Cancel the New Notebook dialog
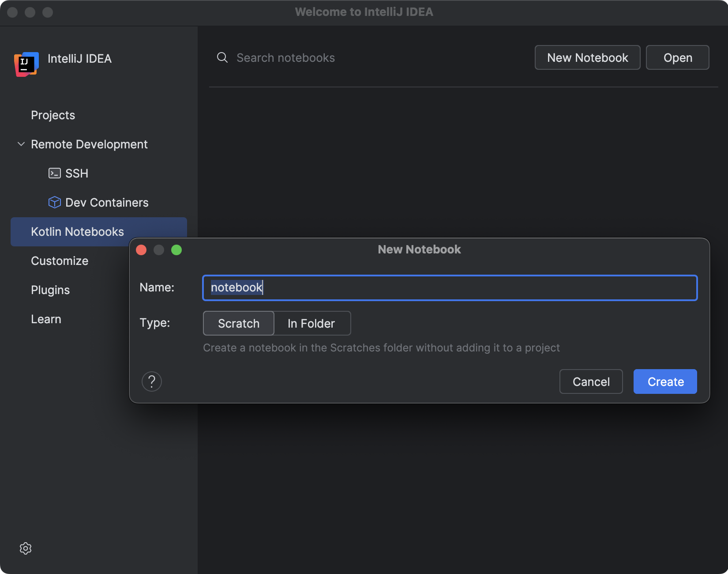 pyautogui.click(x=591, y=381)
